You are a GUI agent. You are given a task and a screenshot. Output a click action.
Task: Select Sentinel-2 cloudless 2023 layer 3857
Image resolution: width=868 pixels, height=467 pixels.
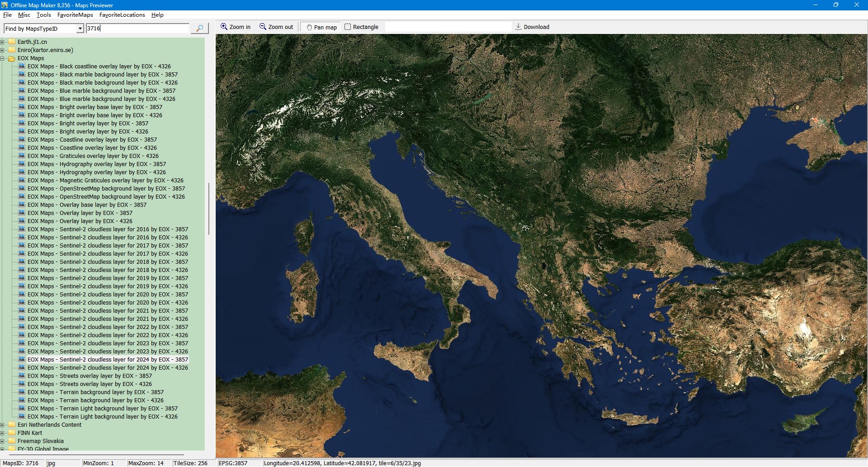(108, 343)
